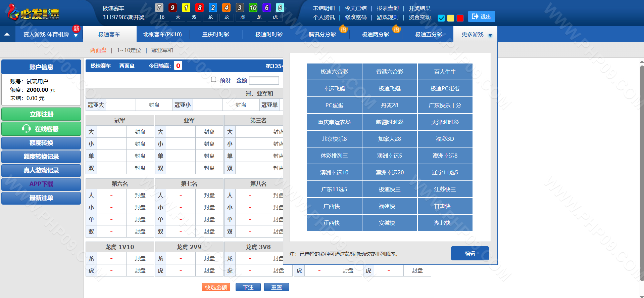Viewport: 644px width, 298px height.
Task: Expand the 真人游戏 体育棋牌 dropdown arrow
Action: click(76, 36)
